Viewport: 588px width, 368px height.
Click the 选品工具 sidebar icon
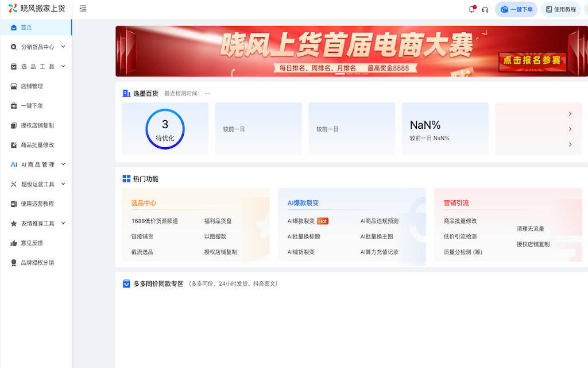[14, 67]
